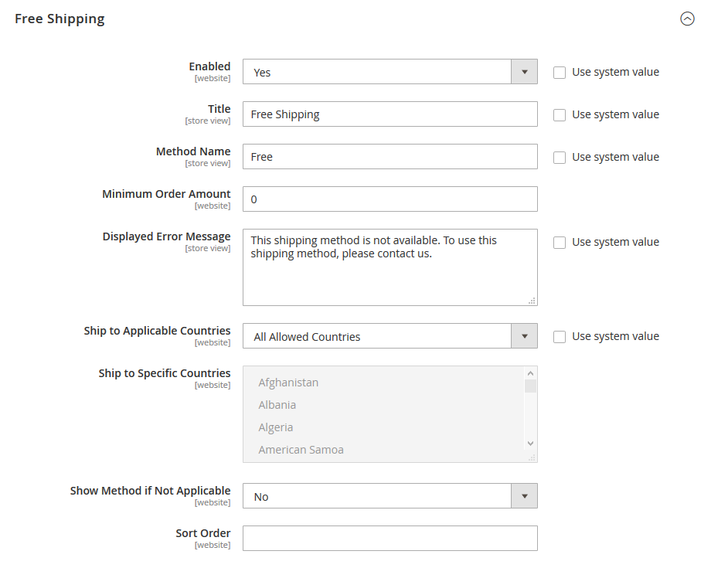Click the Sort Order input field
This screenshot has width=728, height=568.
pyautogui.click(x=390, y=538)
